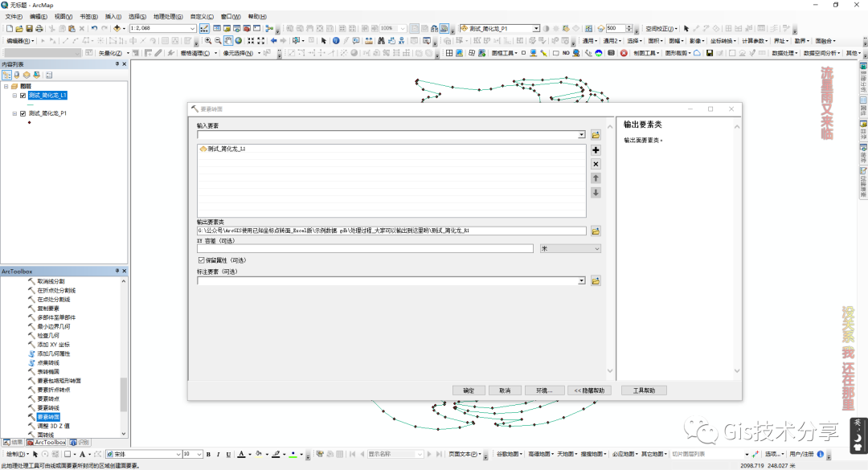
Task: Click the Zoom In magnifier tool
Action: pyautogui.click(x=208, y=40)
